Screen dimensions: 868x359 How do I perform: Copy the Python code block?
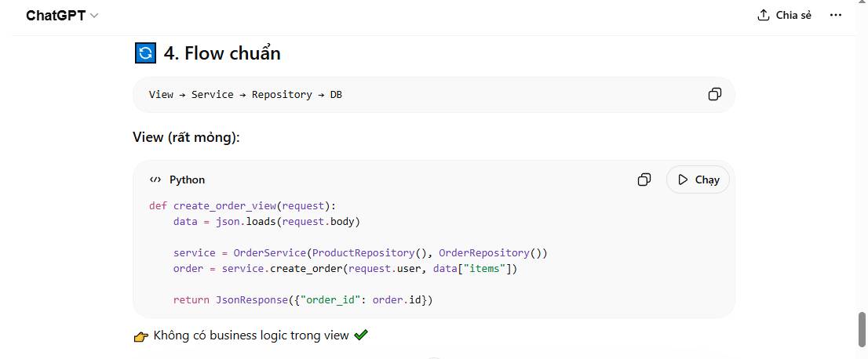click(644, 179)
